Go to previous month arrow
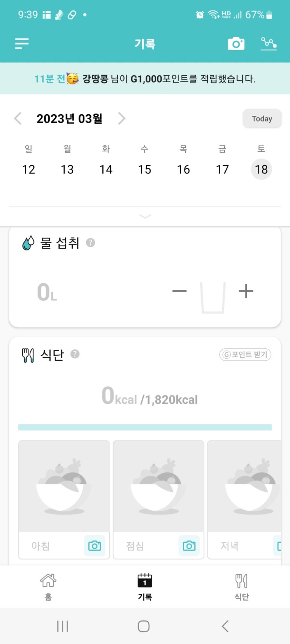290x644 pixels. (18, 118)
